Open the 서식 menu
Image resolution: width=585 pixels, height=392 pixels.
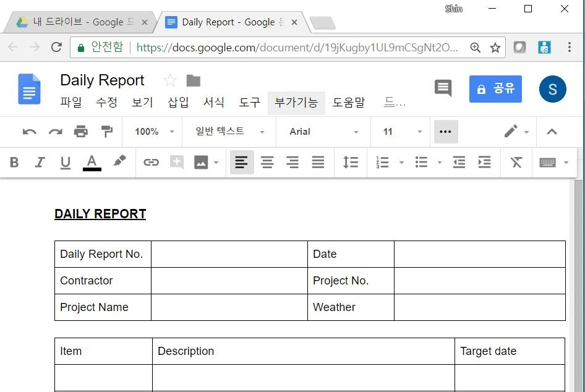tap(214, 103)
